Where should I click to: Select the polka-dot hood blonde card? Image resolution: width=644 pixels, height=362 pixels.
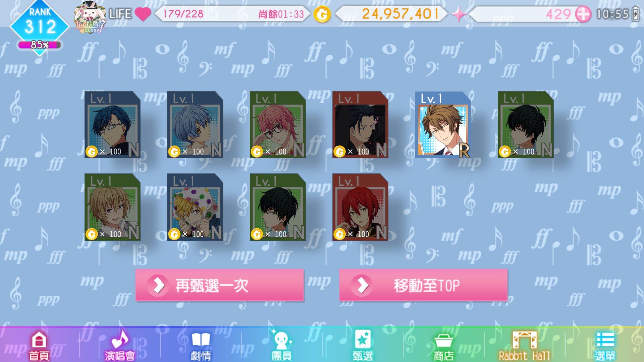click(x=195, y=207)
